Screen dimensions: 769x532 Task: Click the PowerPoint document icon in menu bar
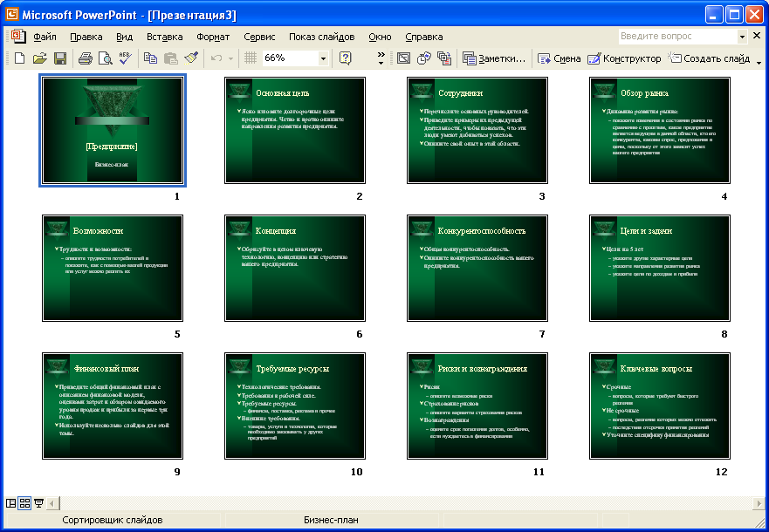(18, 37)
